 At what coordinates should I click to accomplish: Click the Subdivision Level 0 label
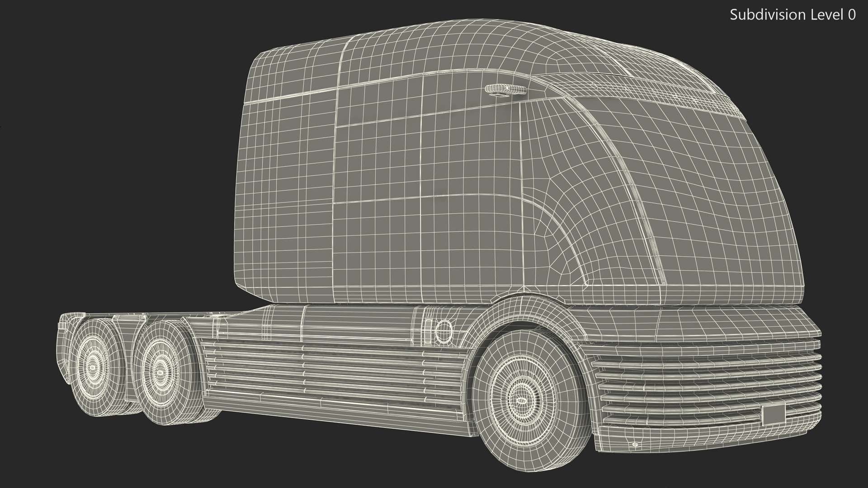793,15
